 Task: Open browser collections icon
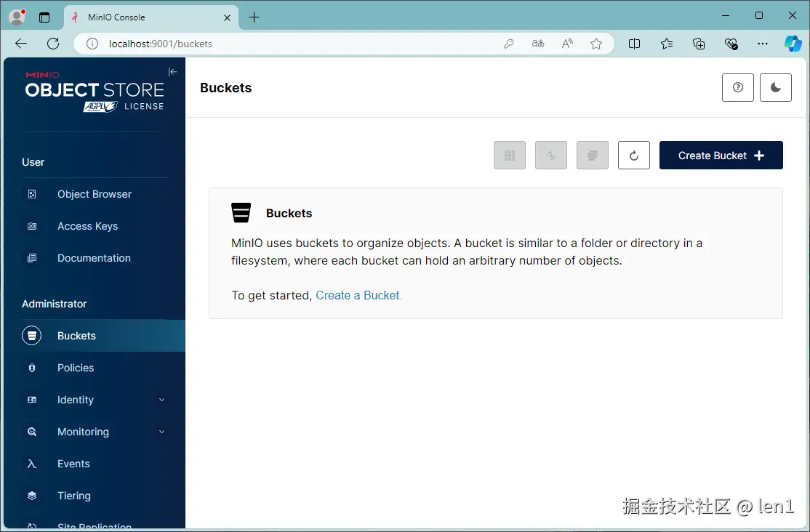(x=699, y=44)
